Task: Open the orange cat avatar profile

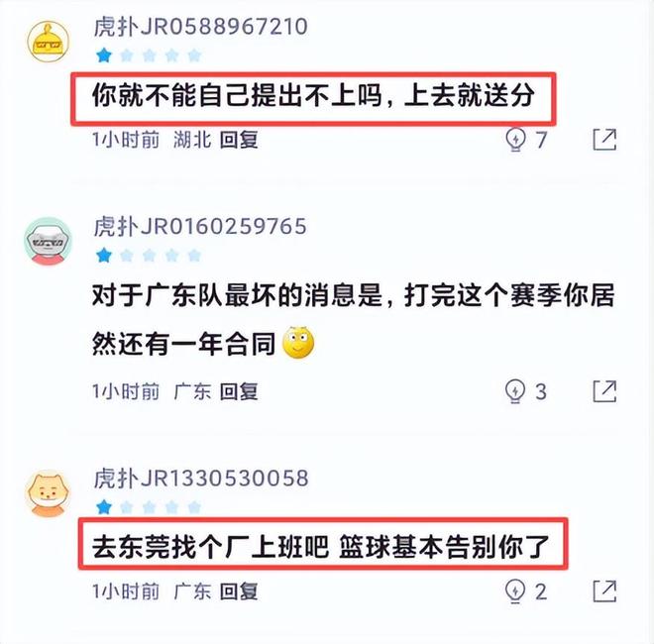Action: (x=48, y=493)
